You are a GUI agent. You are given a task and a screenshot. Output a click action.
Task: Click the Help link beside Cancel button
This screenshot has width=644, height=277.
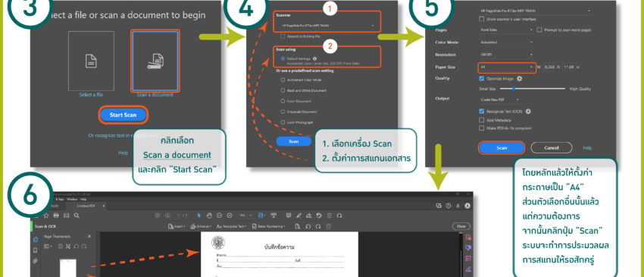pos(587,148)
